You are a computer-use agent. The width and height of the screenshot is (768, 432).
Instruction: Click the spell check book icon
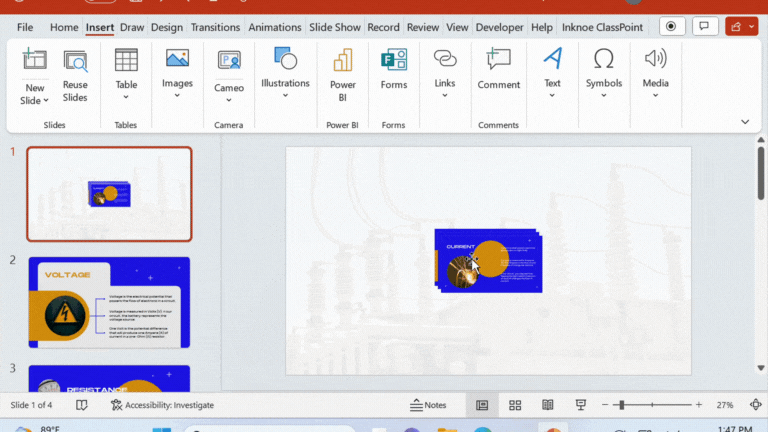(82, 405)
